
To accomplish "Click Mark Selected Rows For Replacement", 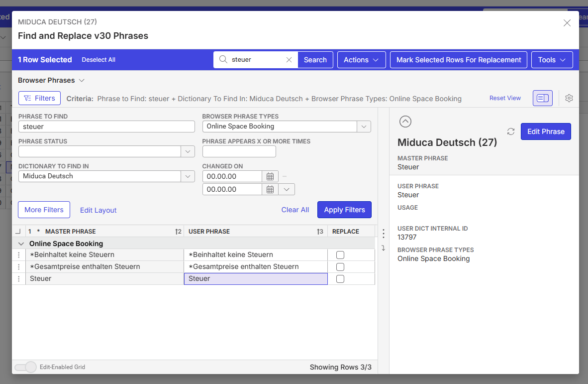I will (459, 60).
